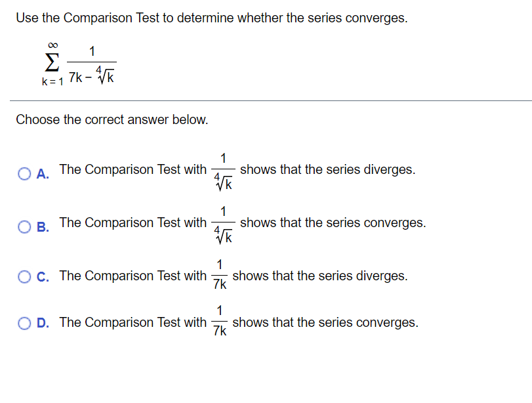The height and width of the screenshot is (403, 532).
Task: Click the blue letter D label
Action: (42, 323)
